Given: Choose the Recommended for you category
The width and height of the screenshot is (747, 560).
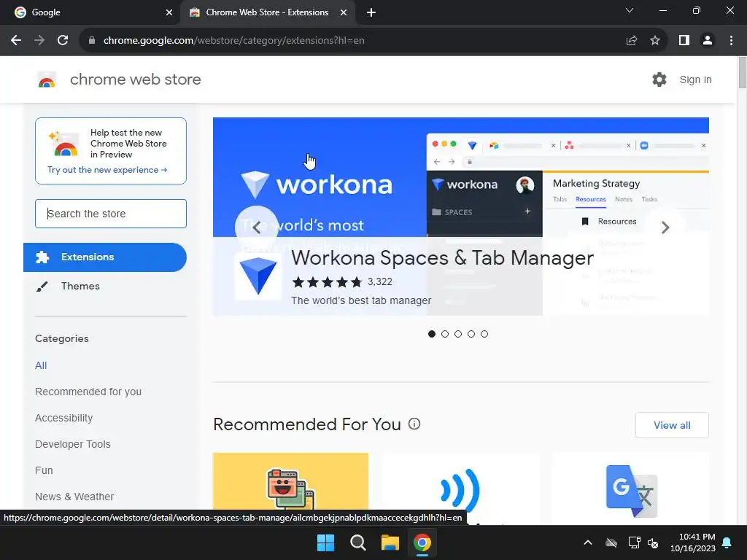Looking at the screenshot, I should tap(88, 392).
